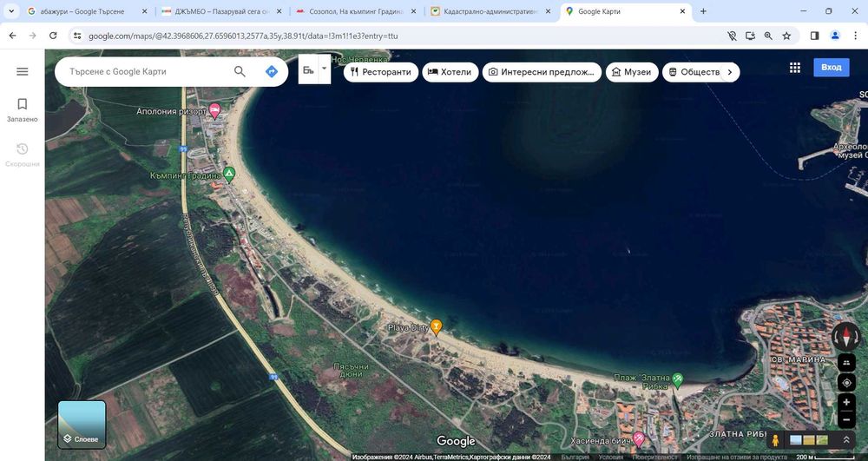Open directions with the blue arrow icon

point(272,71)
